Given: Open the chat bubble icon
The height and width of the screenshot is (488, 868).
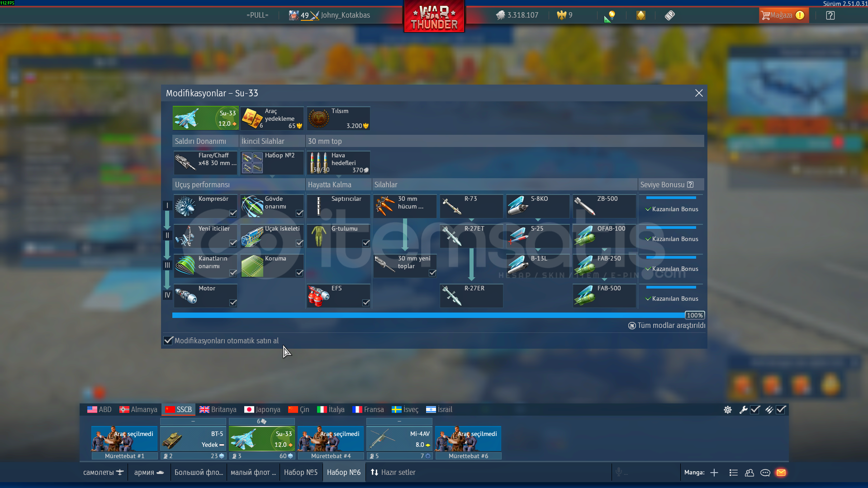Looking at the screenshot, I should click(765, 473).
